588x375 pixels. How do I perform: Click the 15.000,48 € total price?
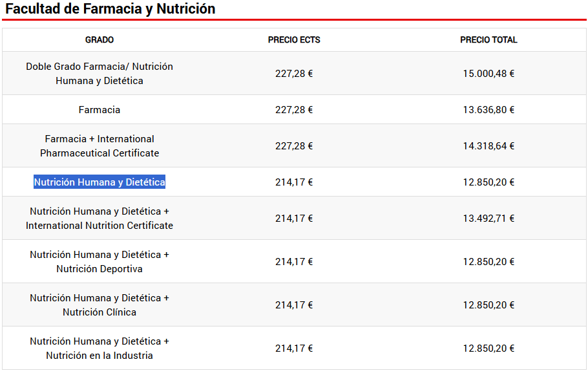pos(488,74)
